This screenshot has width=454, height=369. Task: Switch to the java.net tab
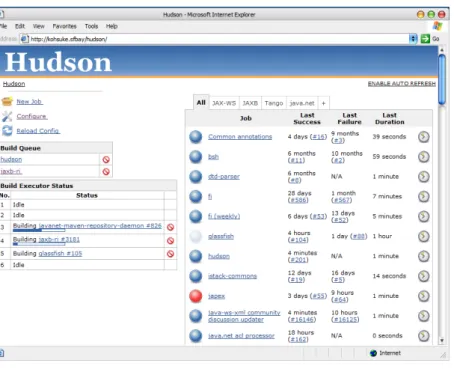click(x=302, y=103)
